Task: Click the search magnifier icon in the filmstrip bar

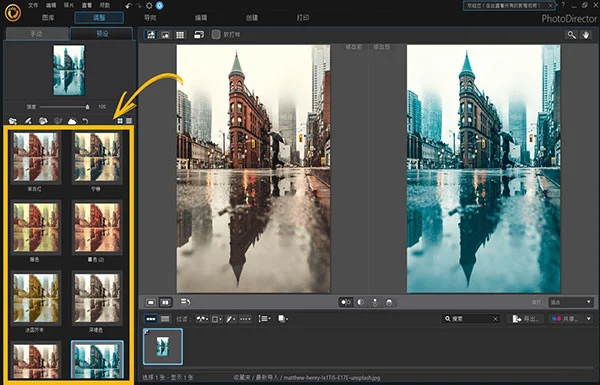Action: click(x=448, y=319)
